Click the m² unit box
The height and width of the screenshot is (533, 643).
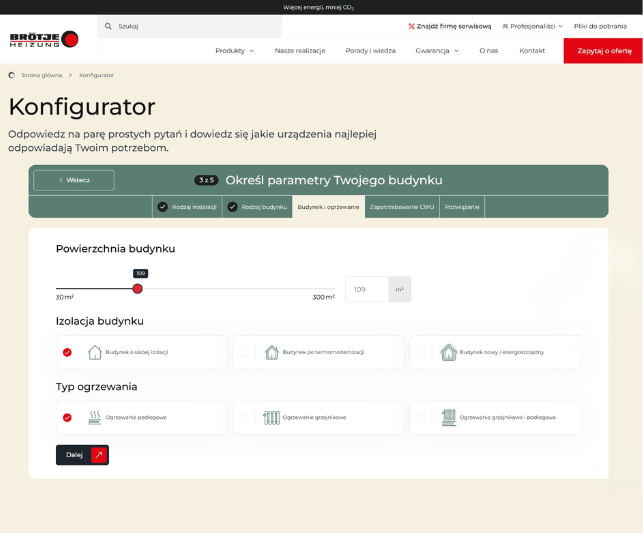[x=400, y=289]
